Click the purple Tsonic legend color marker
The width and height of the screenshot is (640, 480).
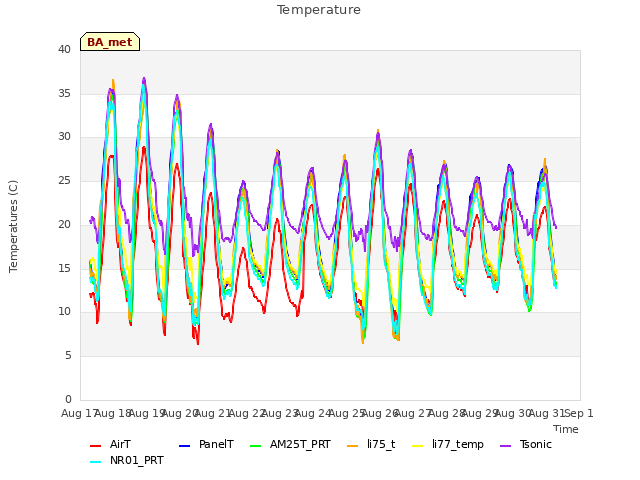click(505, 446)
